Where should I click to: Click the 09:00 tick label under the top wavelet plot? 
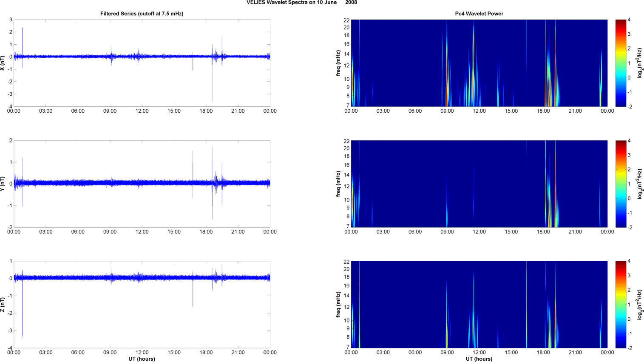click(x=447, y=111)
